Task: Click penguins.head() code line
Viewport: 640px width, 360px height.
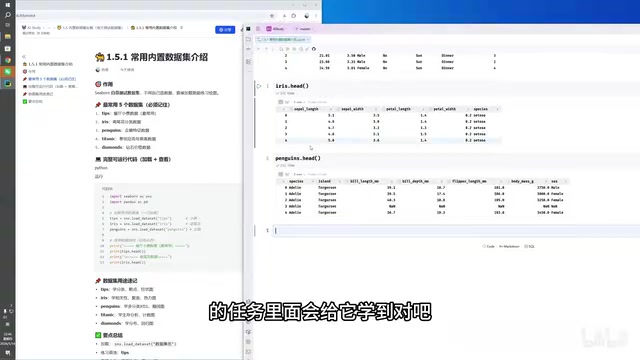Action: [x=298, y=158]
